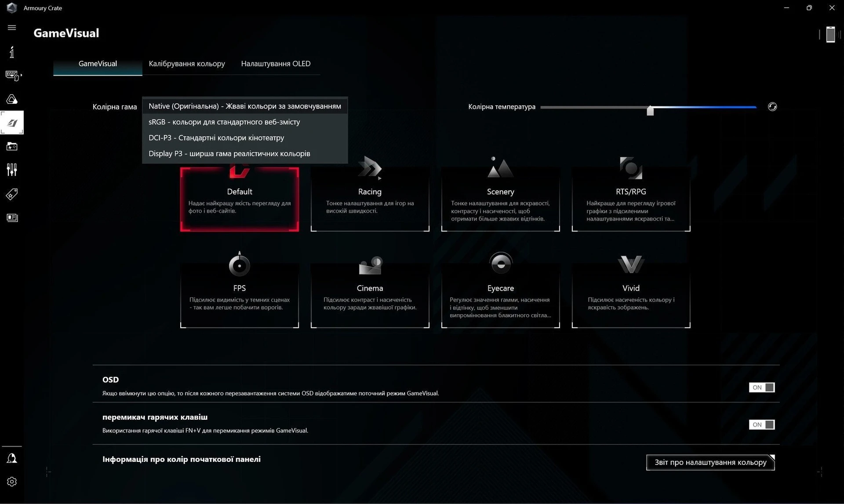Viewport: 844px width, 504px height.
Task: Click the Колірна гама label
Action: pos(114,107)
